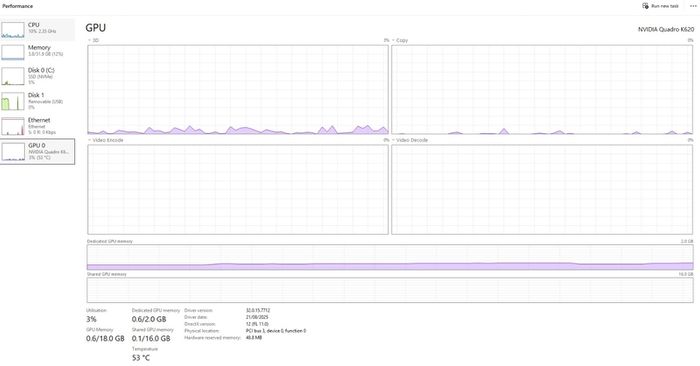
Task: Click the hardware reserved memory value
Action: [x=254, y=338]
